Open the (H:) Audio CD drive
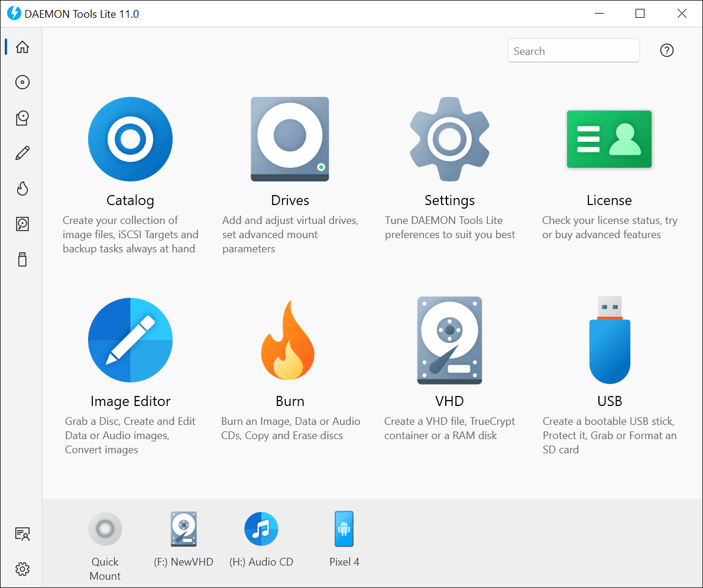Screen dimensions: 703x588 261,529
